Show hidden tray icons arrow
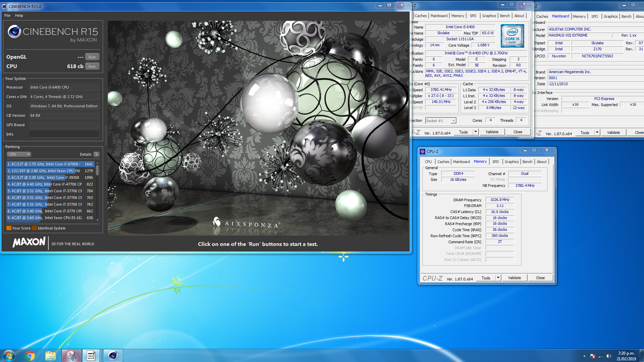644x362 pixels. pos(584,356)
